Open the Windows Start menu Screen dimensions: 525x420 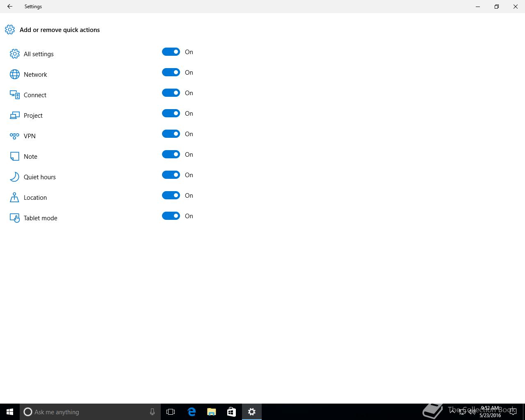tap(10, 412)
